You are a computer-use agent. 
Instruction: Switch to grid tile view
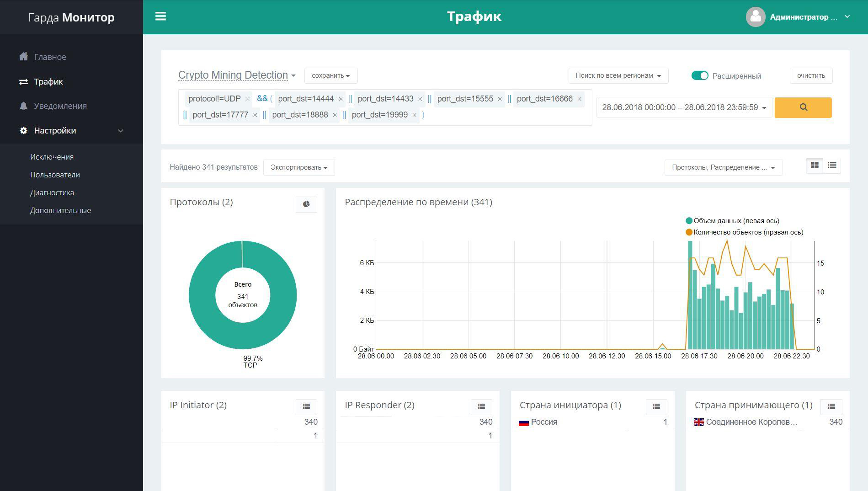point(814,165)
